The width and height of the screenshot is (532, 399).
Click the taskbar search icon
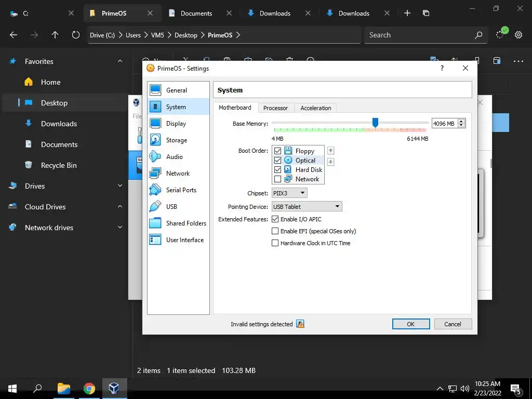pos(37,388)
